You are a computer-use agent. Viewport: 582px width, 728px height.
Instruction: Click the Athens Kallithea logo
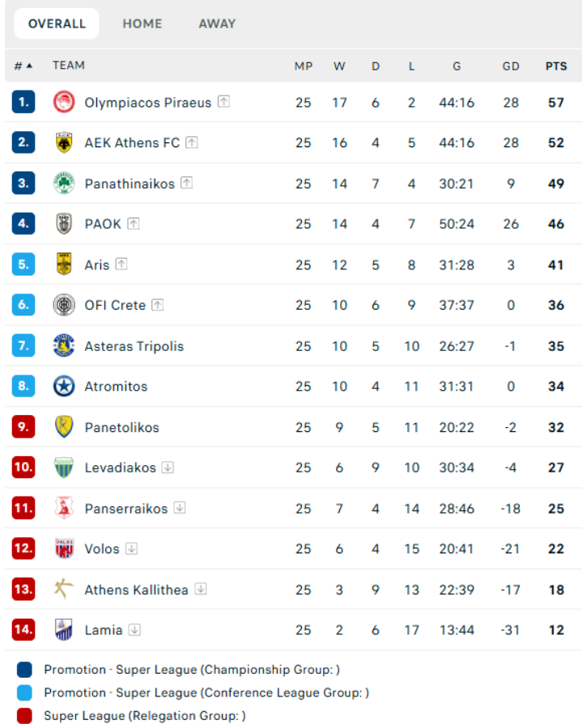pyautogui.click(x=64, y=589)
